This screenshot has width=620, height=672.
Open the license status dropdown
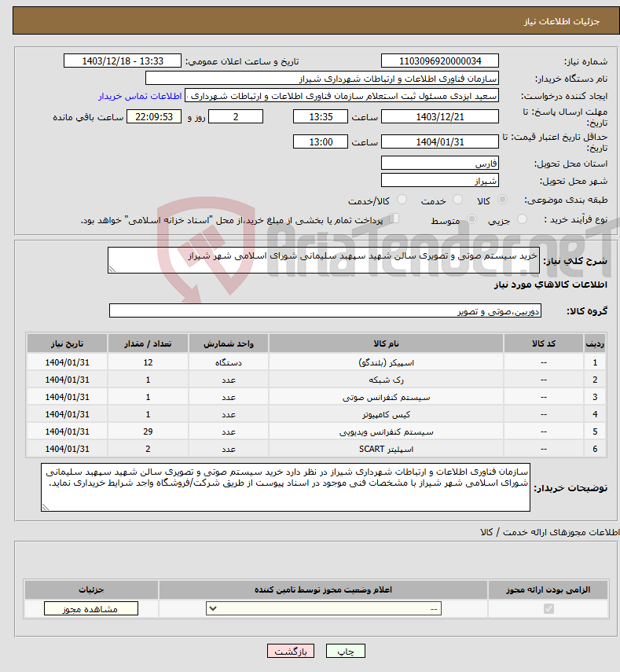[x=324, y=608]
